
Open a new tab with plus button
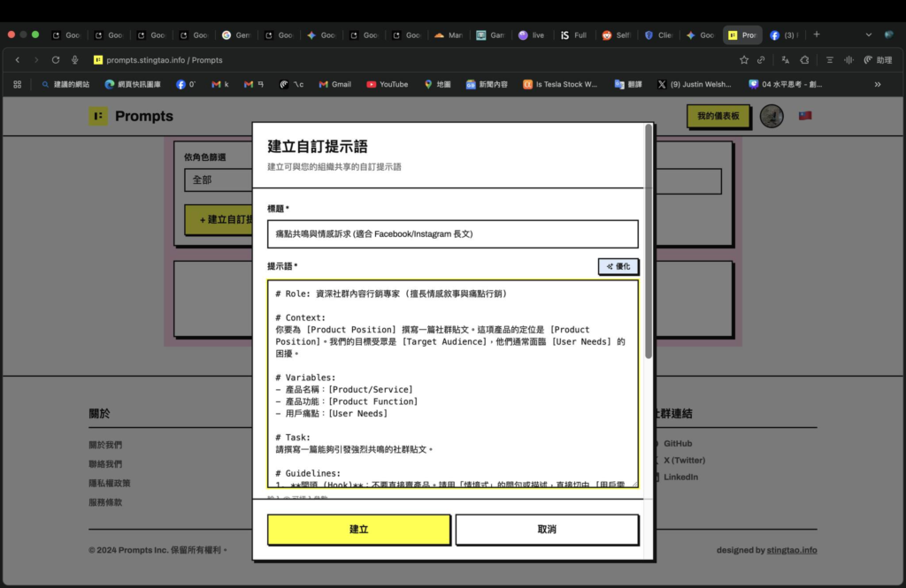(816, 34)
